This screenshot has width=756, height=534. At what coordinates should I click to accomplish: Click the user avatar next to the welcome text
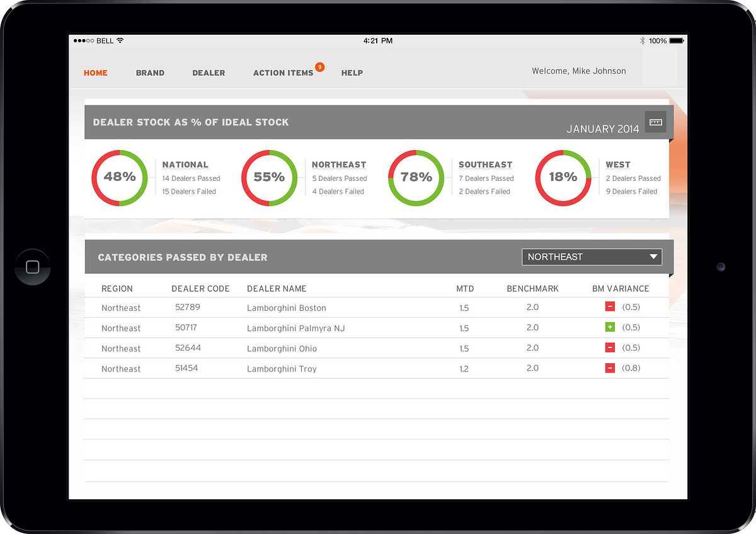tap(659, 67)
